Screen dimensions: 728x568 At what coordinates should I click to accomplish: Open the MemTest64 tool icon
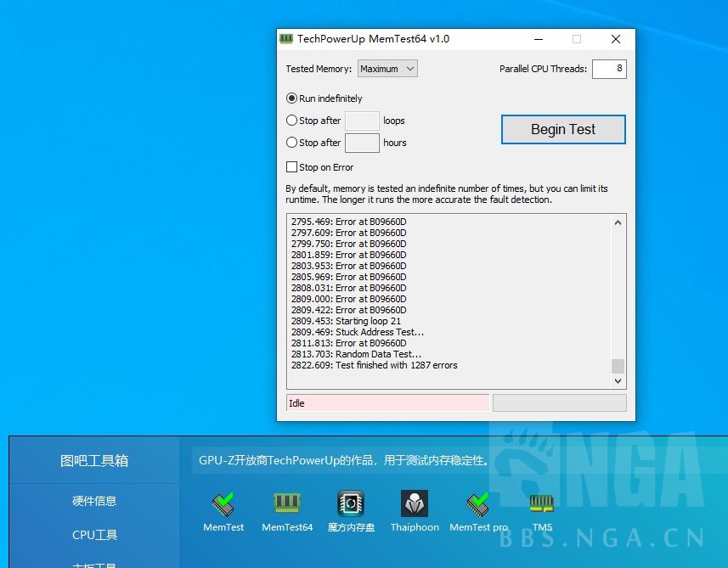coord(287,503)
